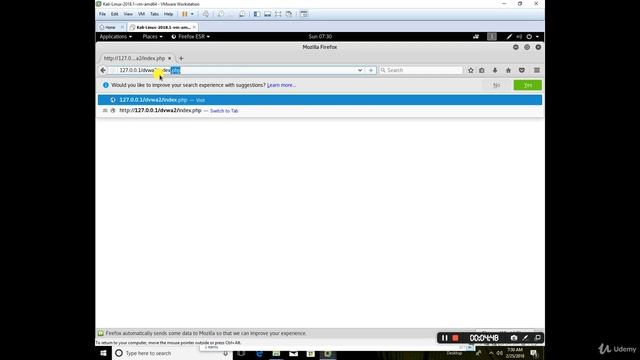Screen dimensions: 640x360
Task: Choose the Switch to Tab suggestion row
Action: click(x=320, y=111)
